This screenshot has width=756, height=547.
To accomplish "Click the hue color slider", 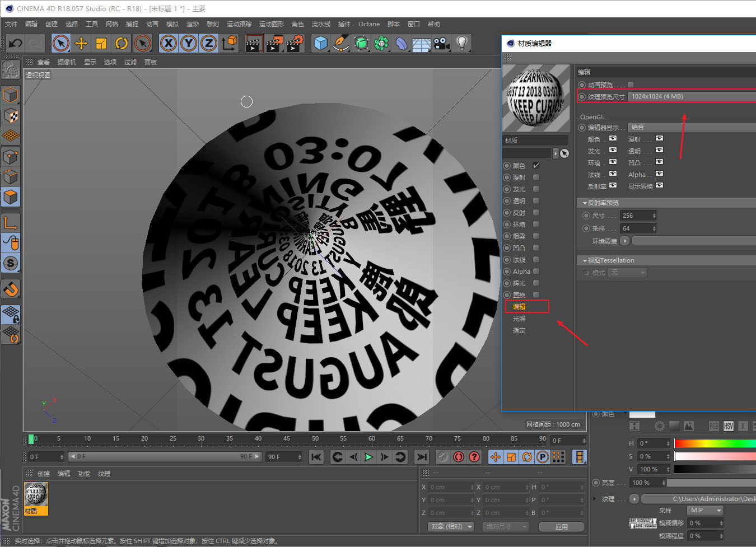I will (715, 443).
